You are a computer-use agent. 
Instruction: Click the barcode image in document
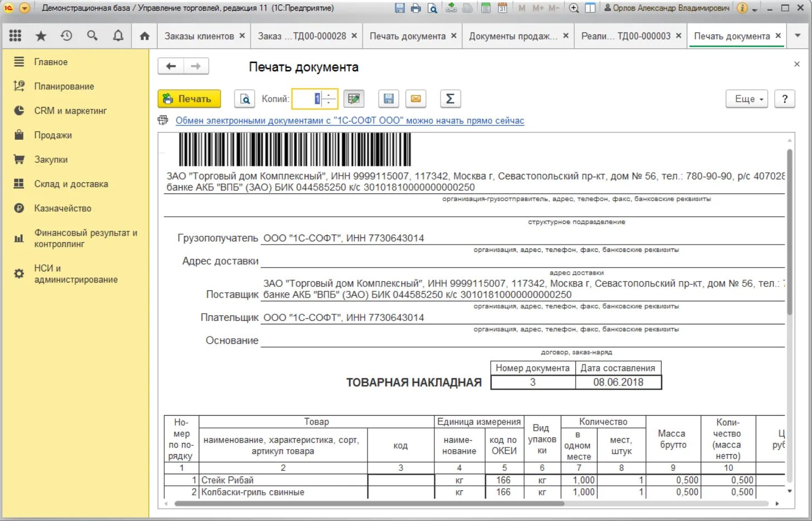click(295, 149)
